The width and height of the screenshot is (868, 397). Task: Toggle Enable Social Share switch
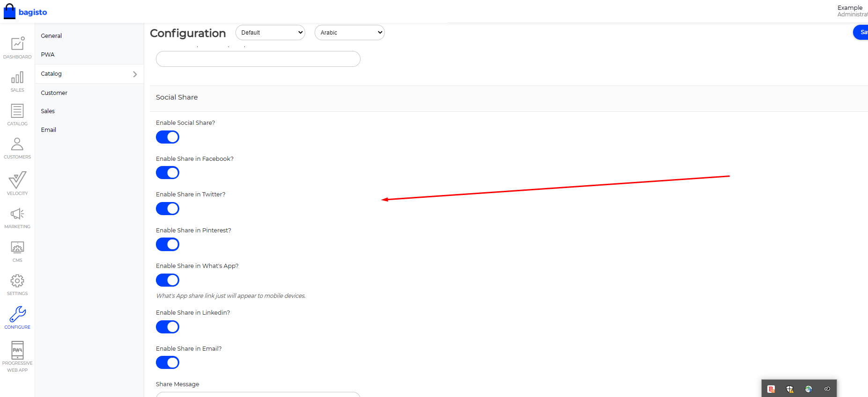coord(168,137)
